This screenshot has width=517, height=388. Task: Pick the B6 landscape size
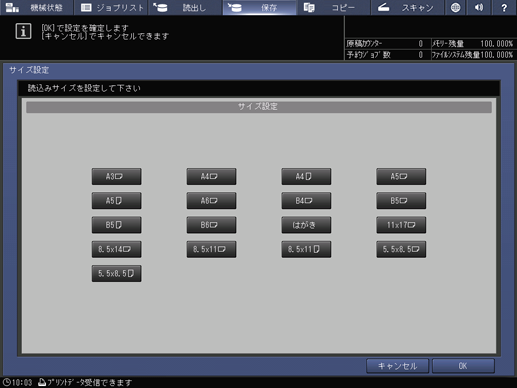coord(211,225)
